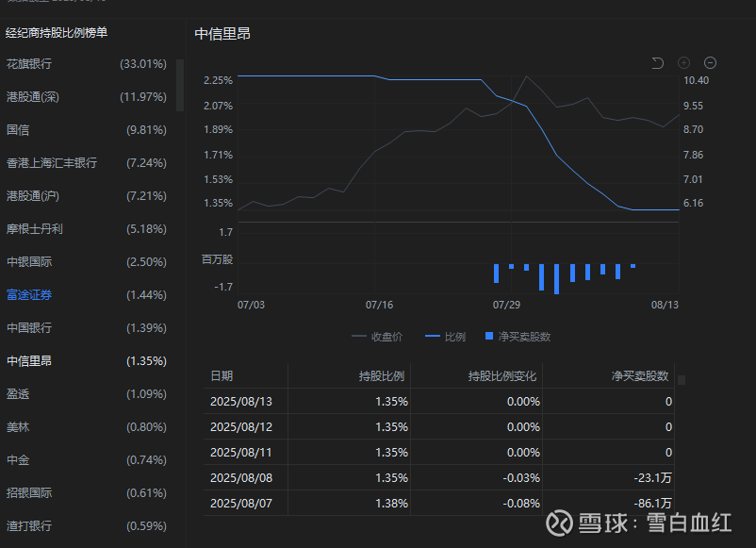Open the highlighted 富途证券 link
The width and height of the screenshot is (756, 548).
29,294
